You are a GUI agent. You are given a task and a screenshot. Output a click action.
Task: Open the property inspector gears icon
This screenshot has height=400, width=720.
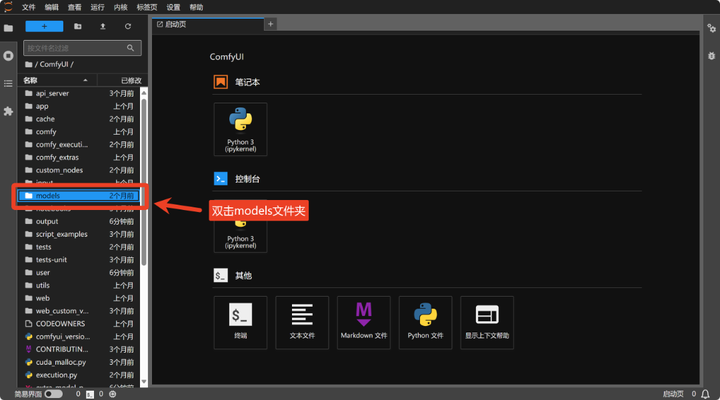click(711, 28)
